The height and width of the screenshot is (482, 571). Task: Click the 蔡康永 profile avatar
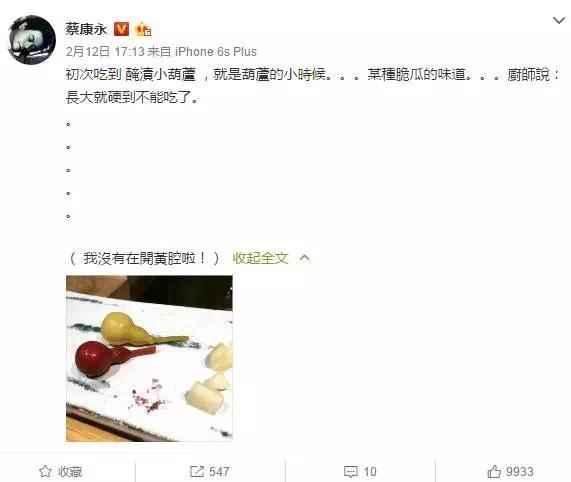tap(32, 40)
